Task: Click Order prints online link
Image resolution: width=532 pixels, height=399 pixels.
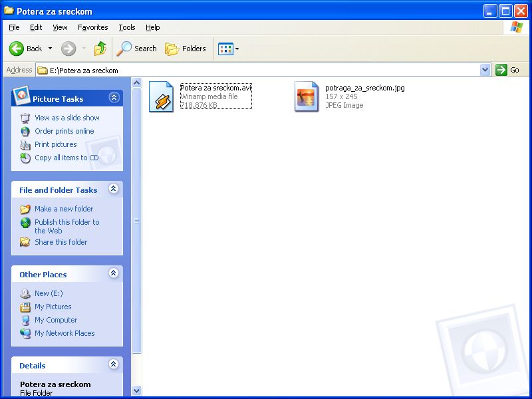Action: click(x=64, y=131)
